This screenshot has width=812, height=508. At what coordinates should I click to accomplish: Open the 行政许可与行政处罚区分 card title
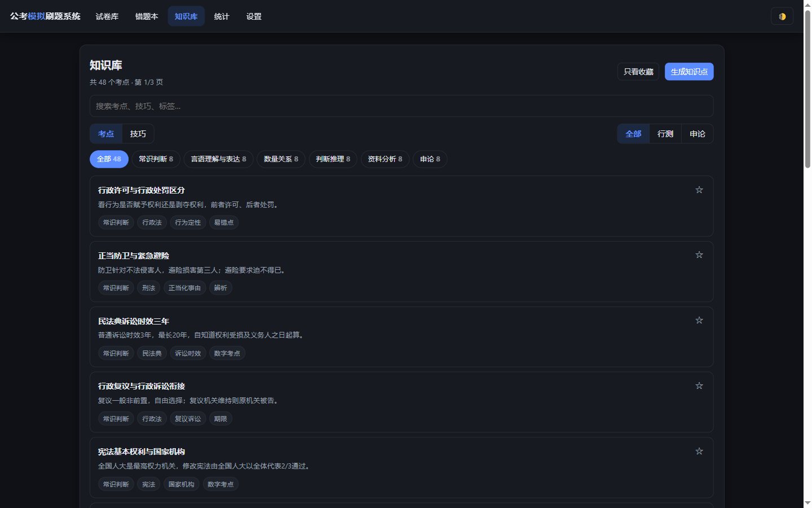pos(142,190)
